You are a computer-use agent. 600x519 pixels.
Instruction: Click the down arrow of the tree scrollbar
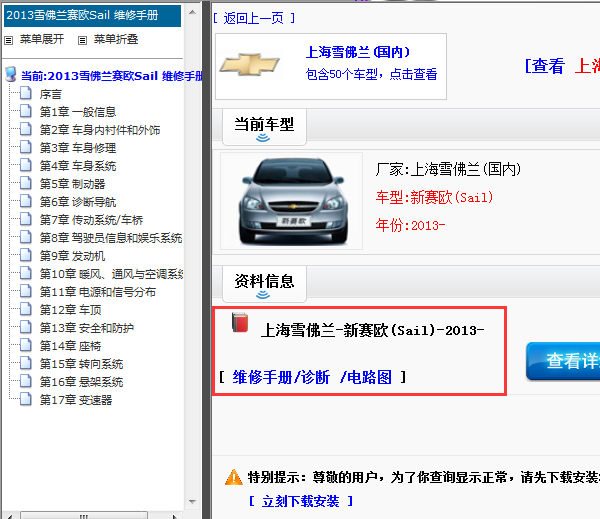point(192,501)
